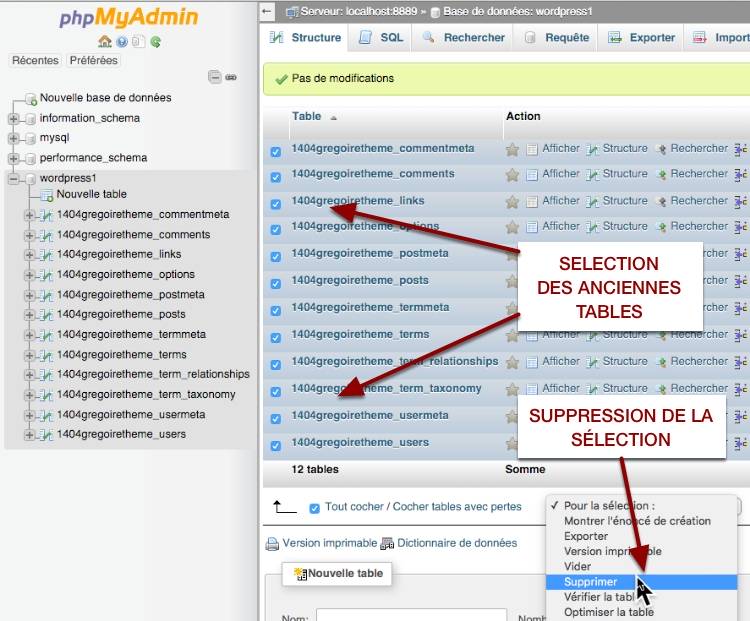750x621 pixels.
Task: Uncheck 1404gregoiretheme_posts table checkbox
Action: 276,283
